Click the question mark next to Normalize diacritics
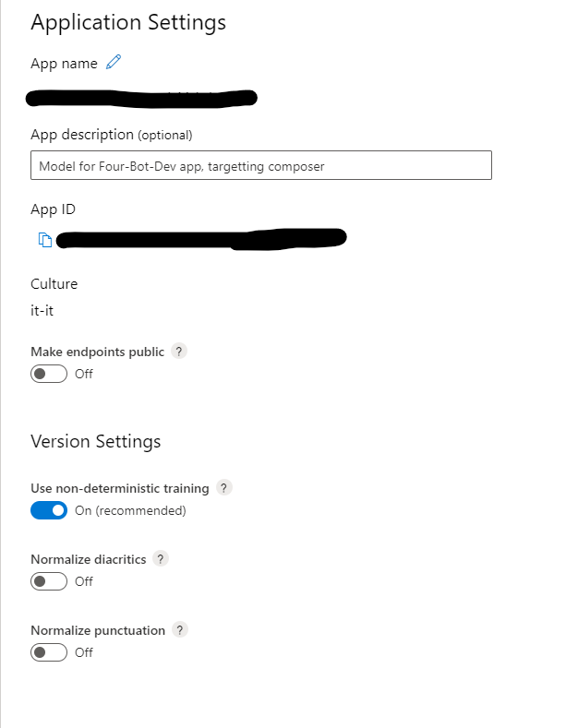The height and width of the screenshot is (728, 566). 161,558
